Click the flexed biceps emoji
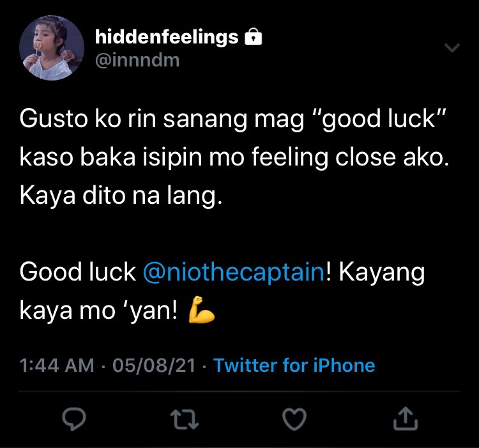Image resolution: width=479 pixels, height=448 pixels. 201,309
